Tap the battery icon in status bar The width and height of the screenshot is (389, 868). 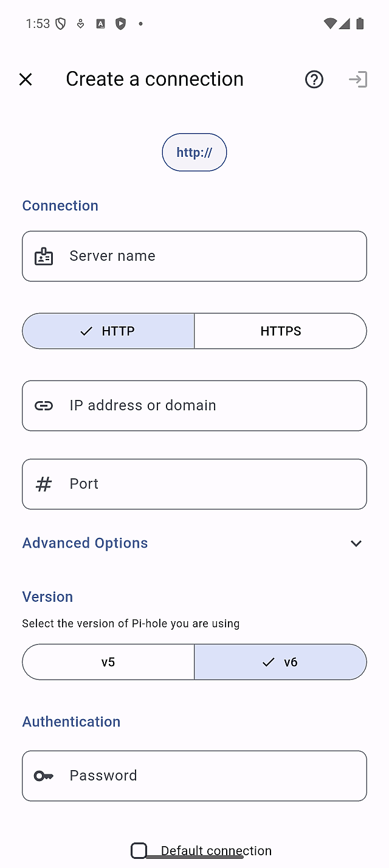360,24
